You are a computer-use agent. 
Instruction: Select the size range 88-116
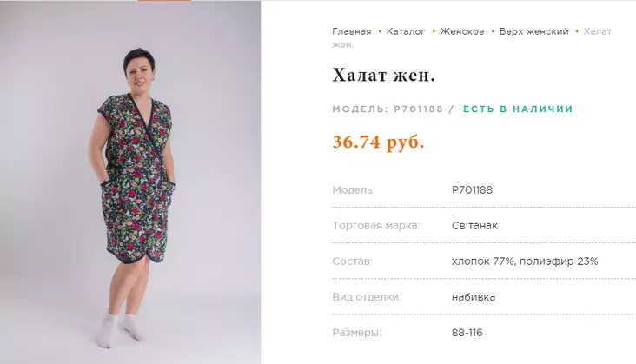(x=467, y=333)
